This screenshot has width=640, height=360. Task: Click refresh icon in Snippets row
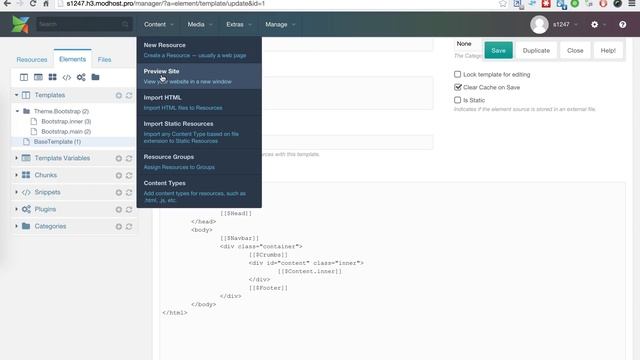click(x=129, y=192)
